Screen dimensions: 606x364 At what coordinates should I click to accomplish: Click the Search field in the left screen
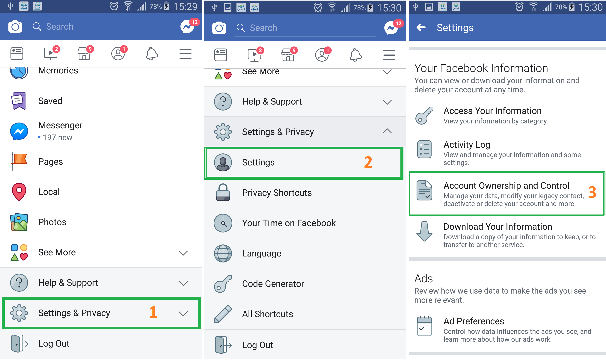[x=101, y=26]
